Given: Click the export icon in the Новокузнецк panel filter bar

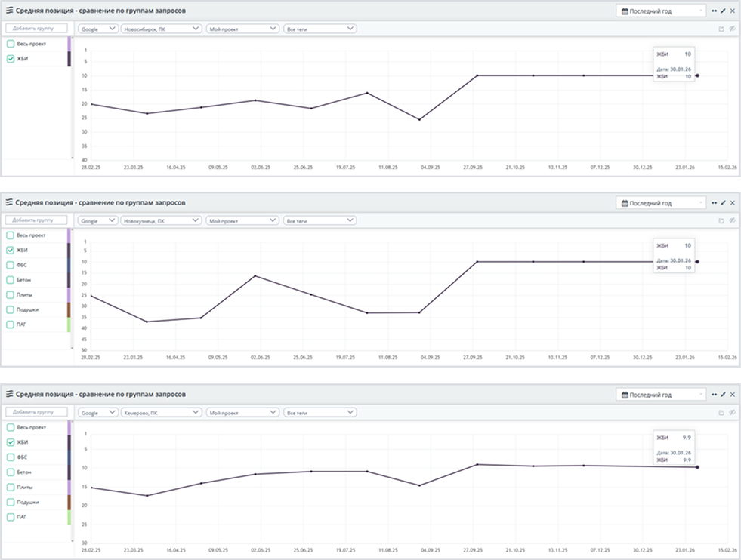Looking at the screenshot, I should [721, 220].
